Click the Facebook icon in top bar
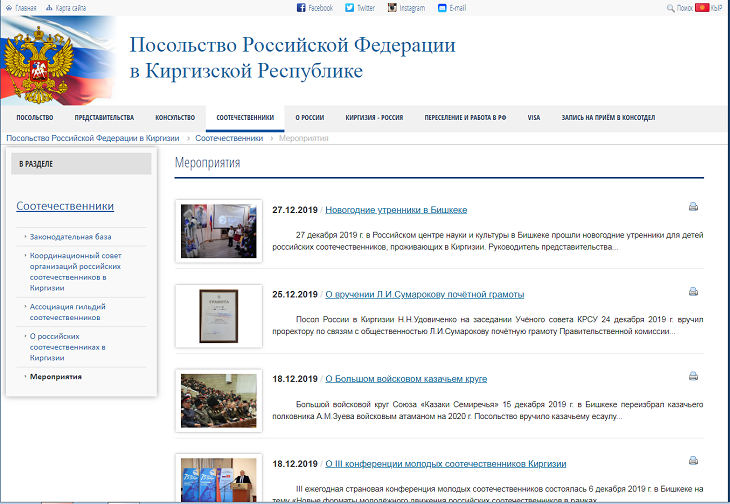The width and height of the screenshot is (730, 504). [301, 8]
